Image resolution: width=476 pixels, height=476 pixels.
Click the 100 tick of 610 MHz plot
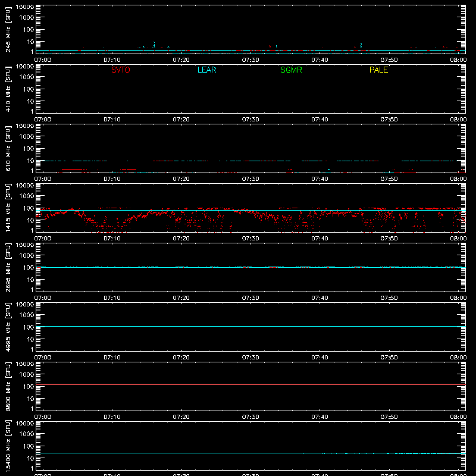click(x=29, y=149)
